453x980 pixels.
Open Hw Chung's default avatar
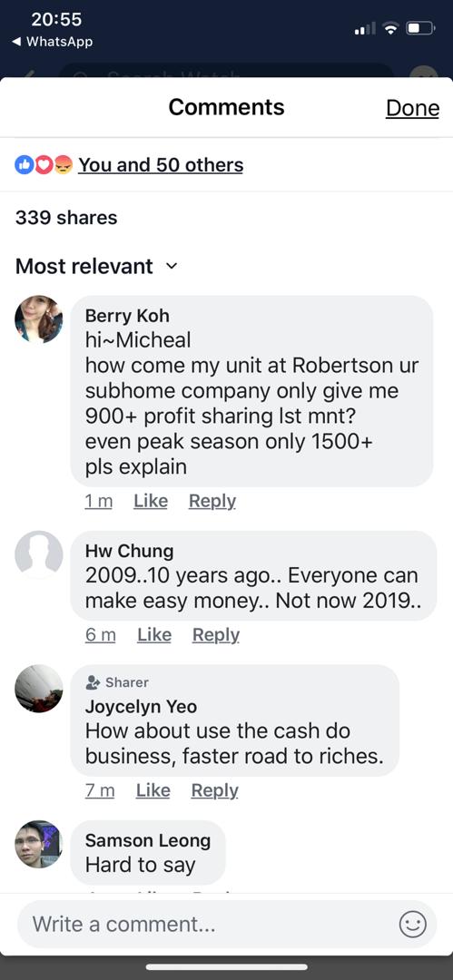(x=39, y=554)
